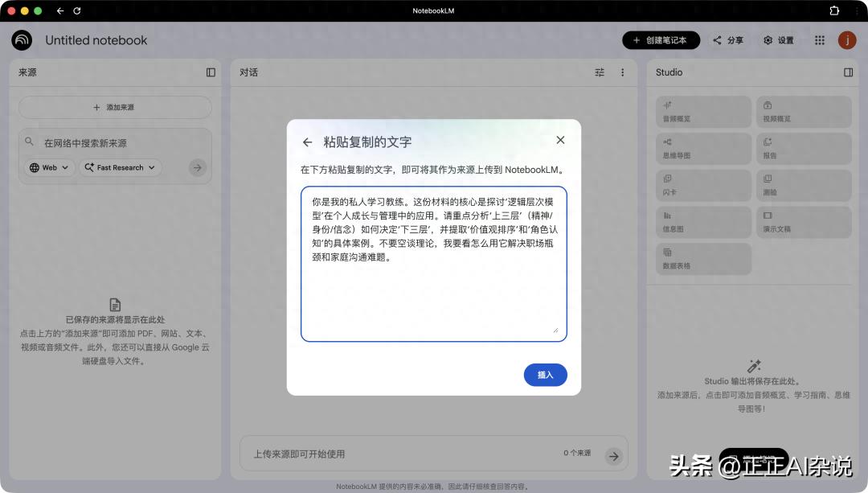Generate an 音频概览 Audio Overview in Studio
868x493 pixels.
(x=703, y=111)
